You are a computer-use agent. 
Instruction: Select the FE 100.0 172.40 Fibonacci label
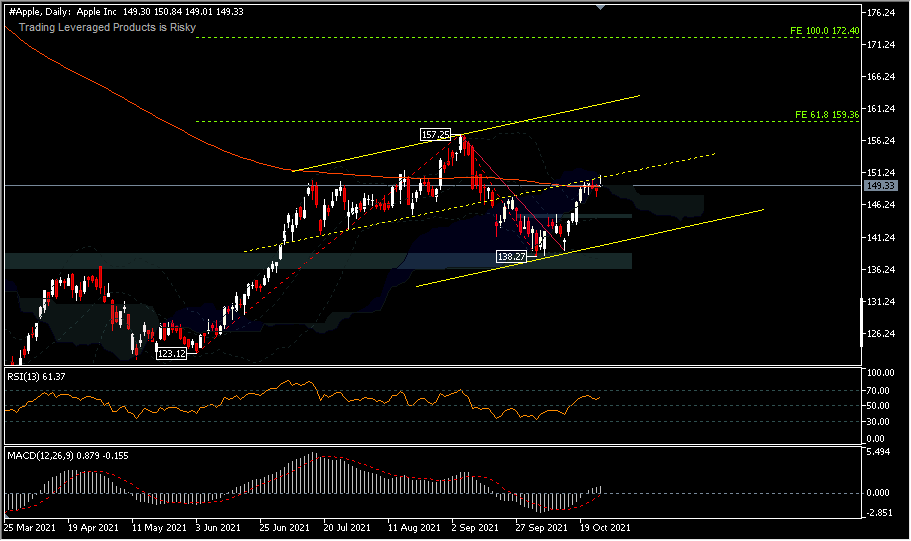coord(824,31)
